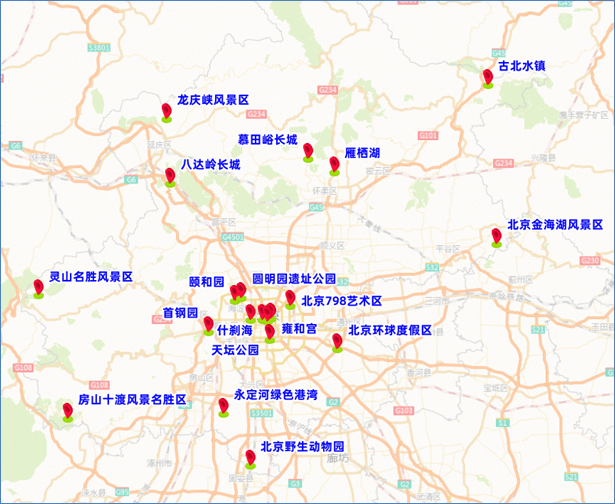Click the 首钢园 map pin
The height and width of the screenshot is (504, 615).
(208, 324)
